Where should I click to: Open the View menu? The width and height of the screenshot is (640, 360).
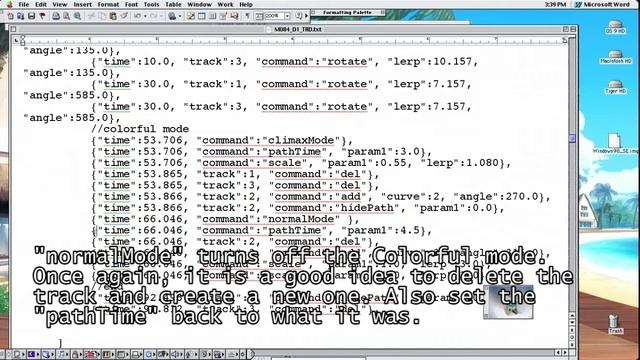60,4
